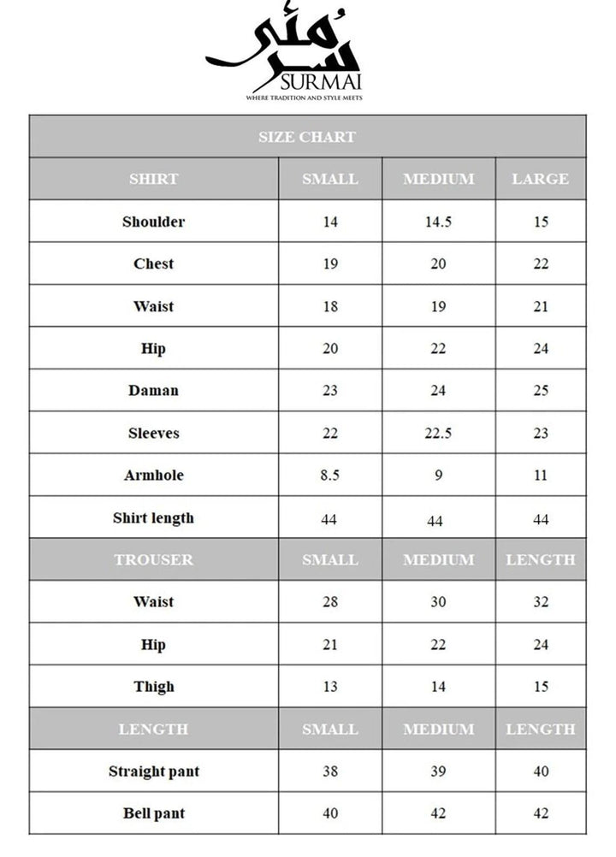This screenshot has width=616, height=857.
Task: Click the Shoulder row label
Action: (154, 222)
